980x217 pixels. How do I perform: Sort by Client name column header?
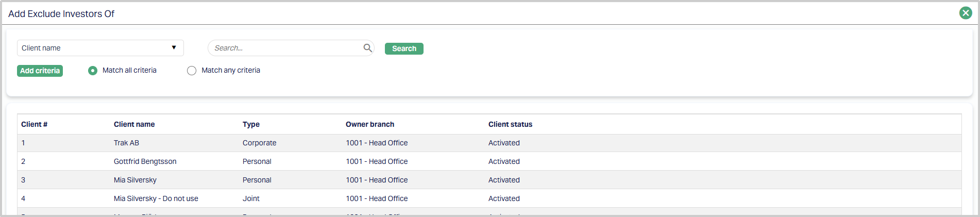(134, 124)
